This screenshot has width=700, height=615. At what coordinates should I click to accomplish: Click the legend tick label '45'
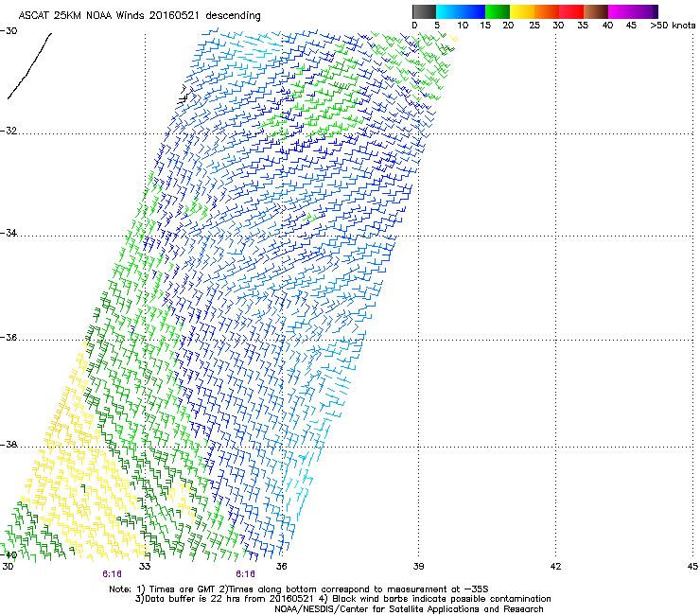pos(631,26)
